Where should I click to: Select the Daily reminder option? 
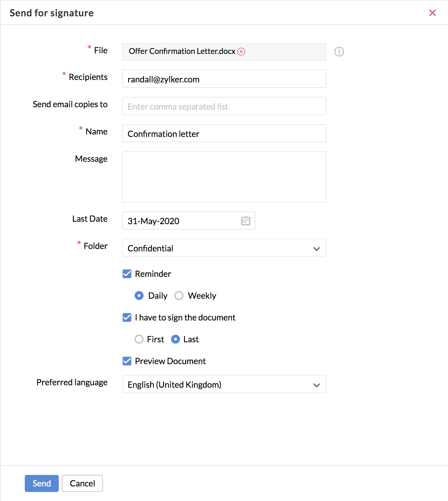(139, 296)
